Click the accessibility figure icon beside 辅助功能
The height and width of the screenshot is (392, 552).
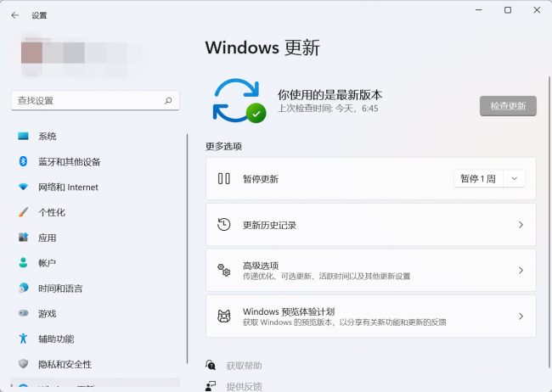click(23, 339)
